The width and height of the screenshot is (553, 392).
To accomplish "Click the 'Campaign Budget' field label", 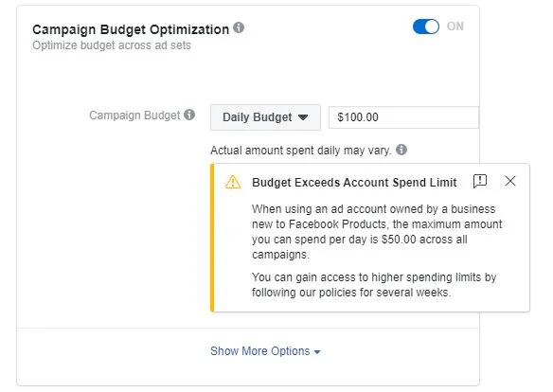I will pos(134,116).
